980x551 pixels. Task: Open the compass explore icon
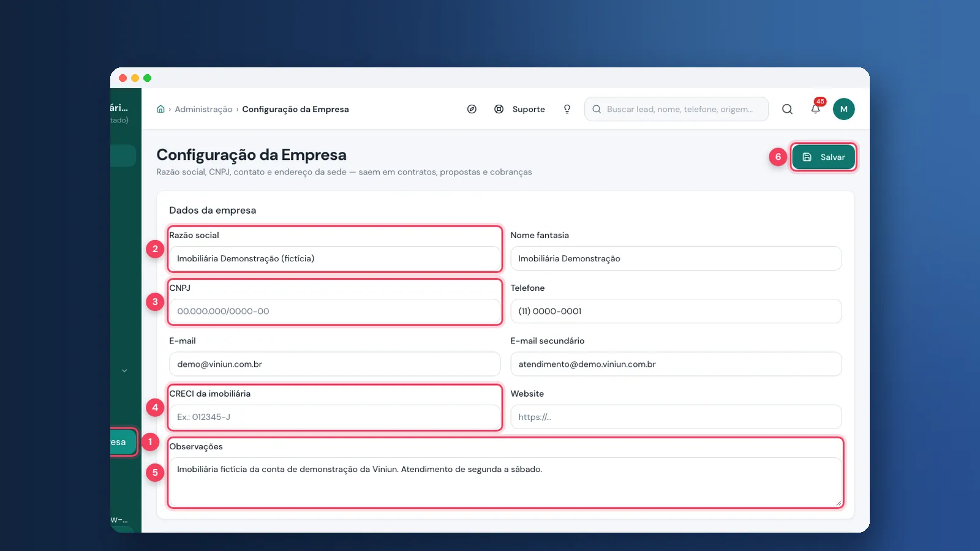click(472, 109)
